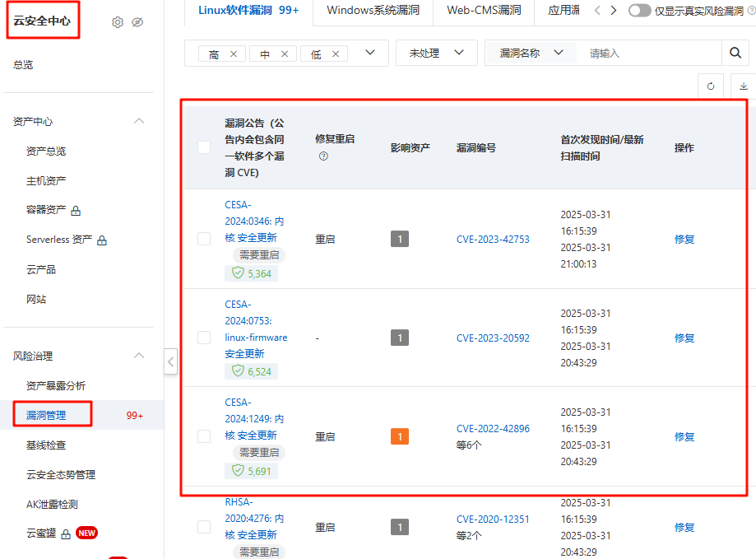This screenshot has height=559, width=756.
Task: Toggle 仅显示真实风险漏洞 switch
Action: coord(639,11)
